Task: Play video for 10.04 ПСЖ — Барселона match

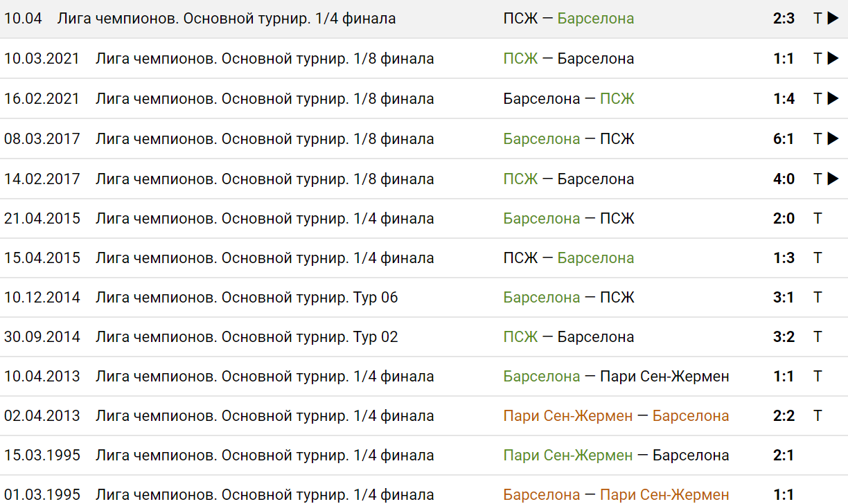Action: tap(833, 19)
